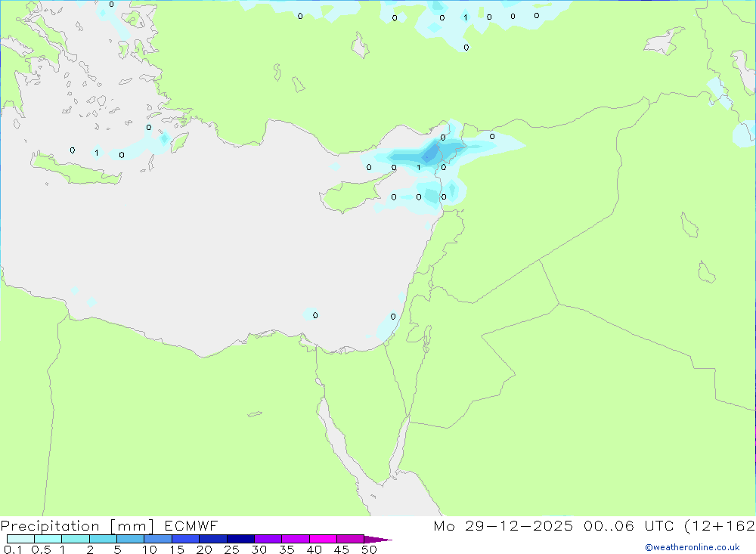This screenshot has height=554, width=756.
Task: Click the '15' legend scale label
Action: coord(177,549)
